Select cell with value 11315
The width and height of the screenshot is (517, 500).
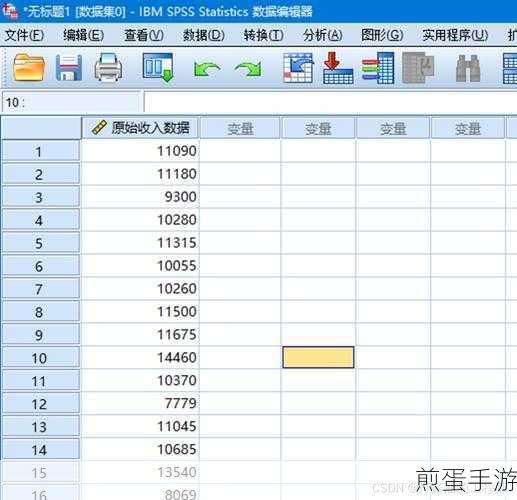click(140, 243)
